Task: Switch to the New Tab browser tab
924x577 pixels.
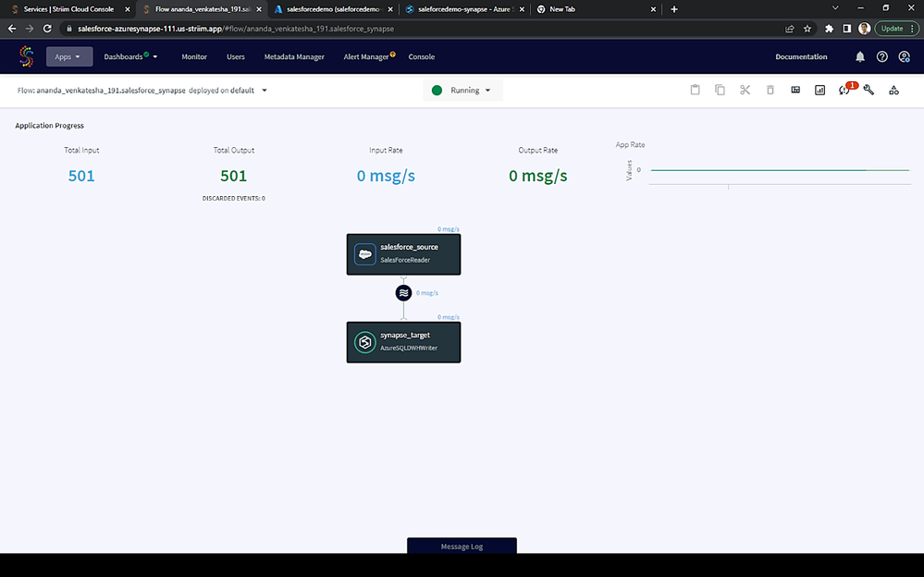Action: 596,9
